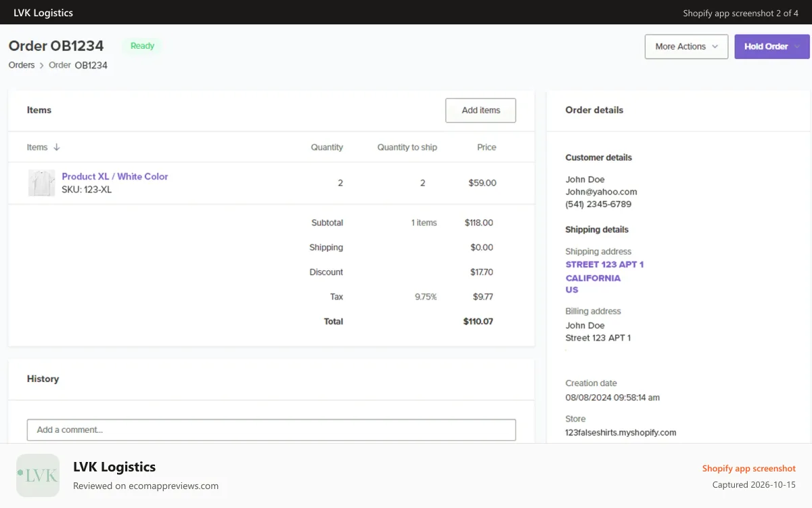Click the Price column header

pyautogui.click(x=487, y=147)
